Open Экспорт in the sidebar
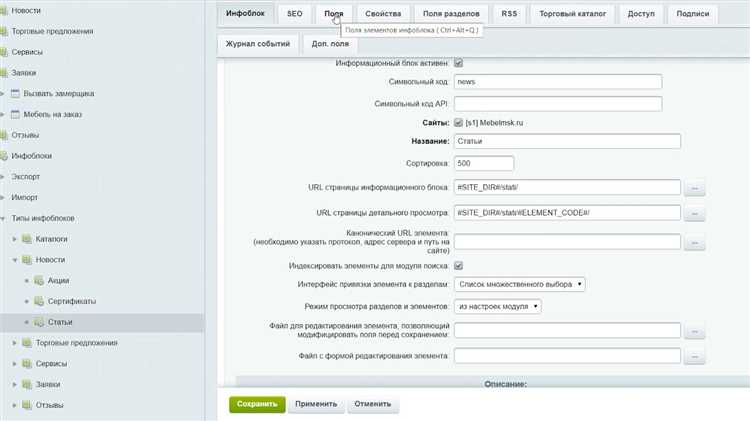 pos(25,177)
